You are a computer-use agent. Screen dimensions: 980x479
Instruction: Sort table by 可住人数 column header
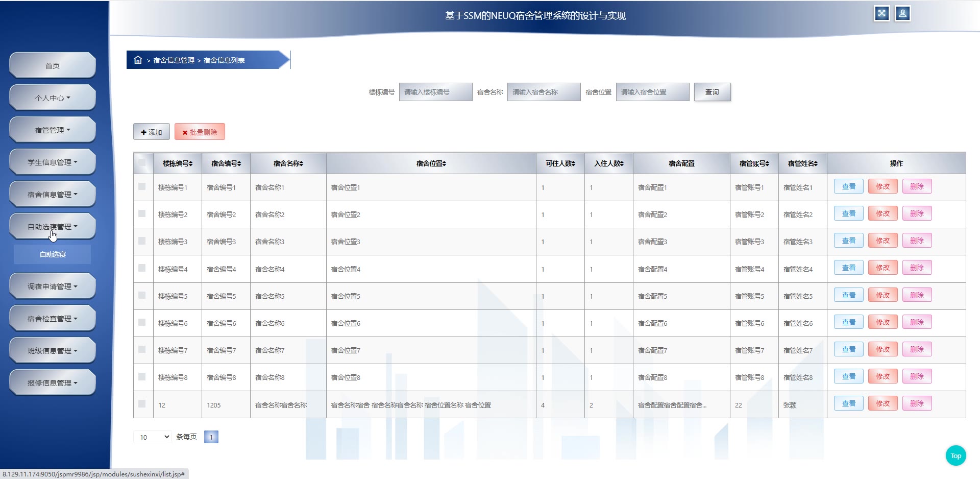click(x=560, y=163)
